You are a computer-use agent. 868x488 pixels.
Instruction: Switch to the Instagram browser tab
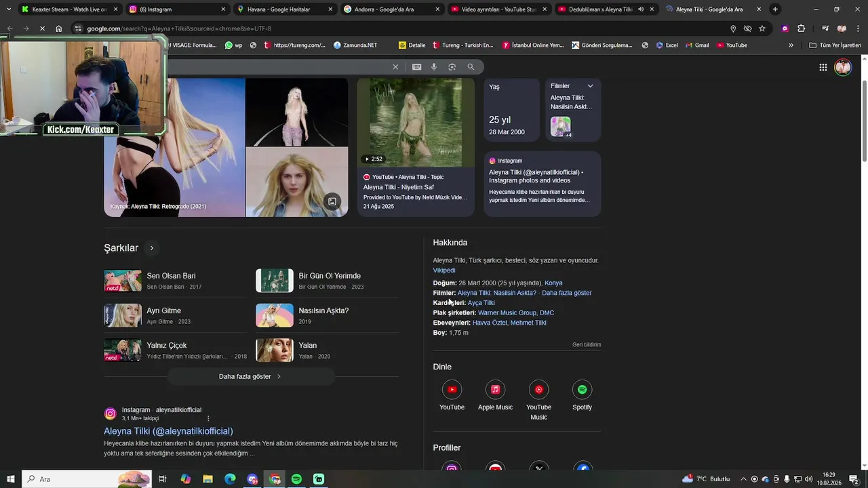[x=176, y=9]
